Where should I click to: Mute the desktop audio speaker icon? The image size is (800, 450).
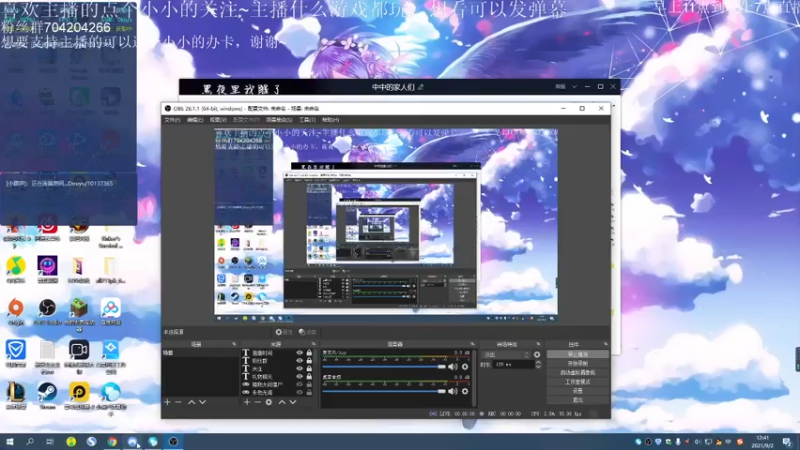(x=453, y=391)
